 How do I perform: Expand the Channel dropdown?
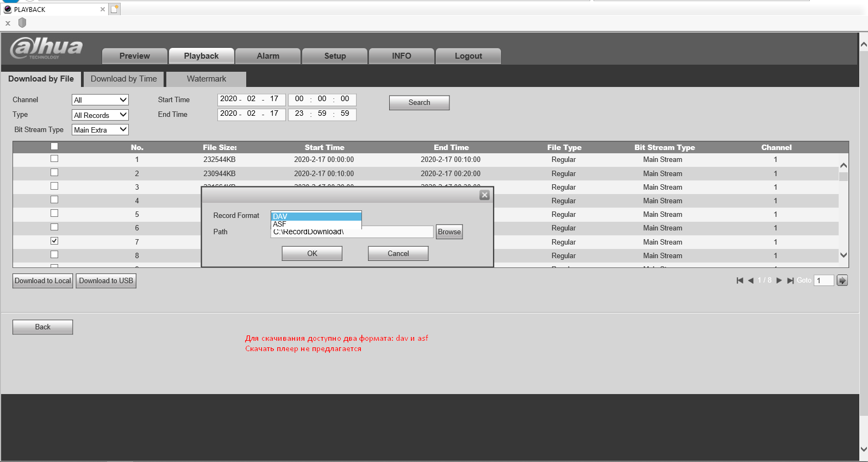(x=100, y=100)
